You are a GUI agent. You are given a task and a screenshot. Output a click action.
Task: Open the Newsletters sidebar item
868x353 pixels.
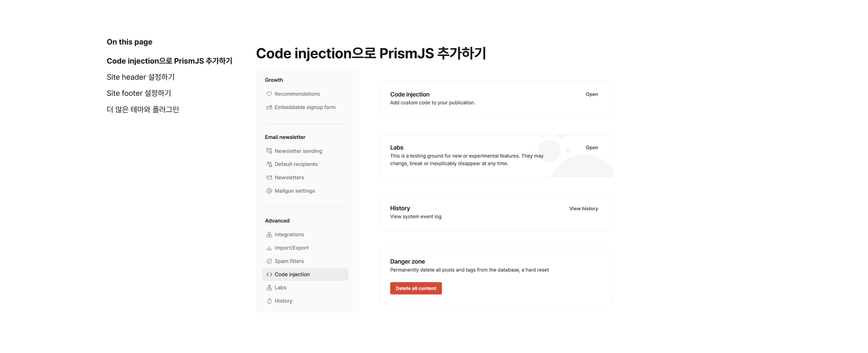point(289,177)
